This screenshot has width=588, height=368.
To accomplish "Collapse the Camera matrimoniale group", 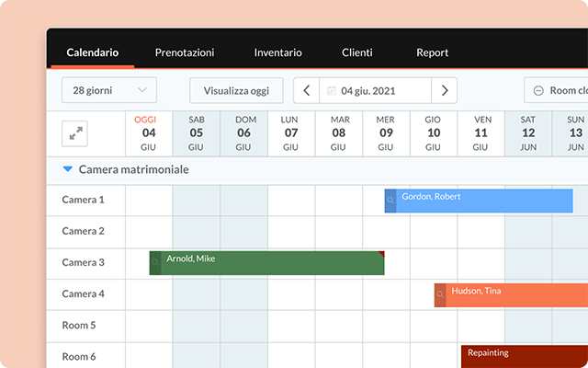I will (x=67, y=169).
